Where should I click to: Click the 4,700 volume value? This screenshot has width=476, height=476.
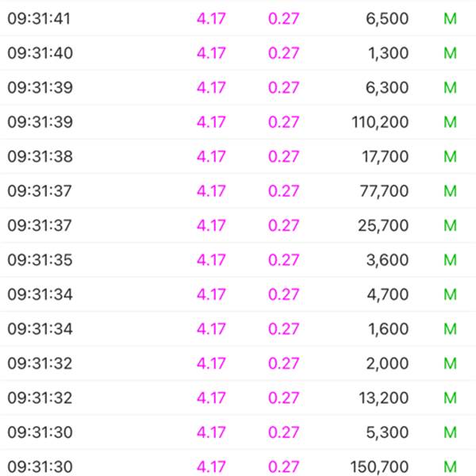[x=388, y=294]
